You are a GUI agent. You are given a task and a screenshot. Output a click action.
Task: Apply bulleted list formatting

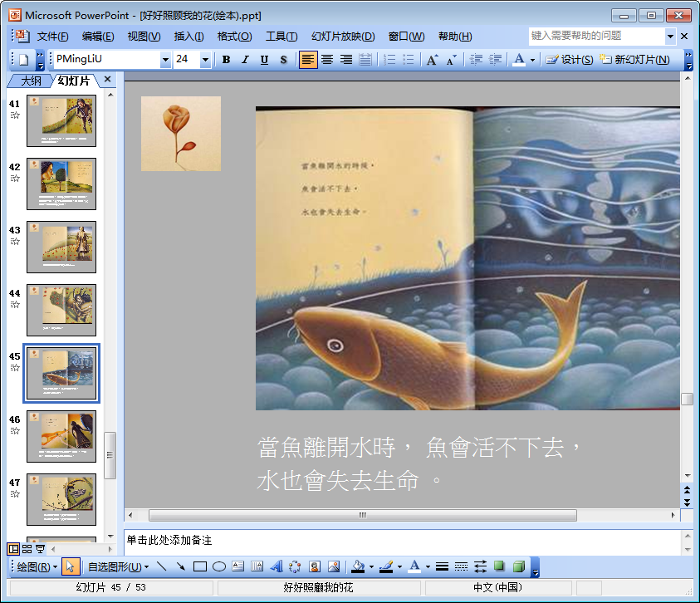(409, 60)
